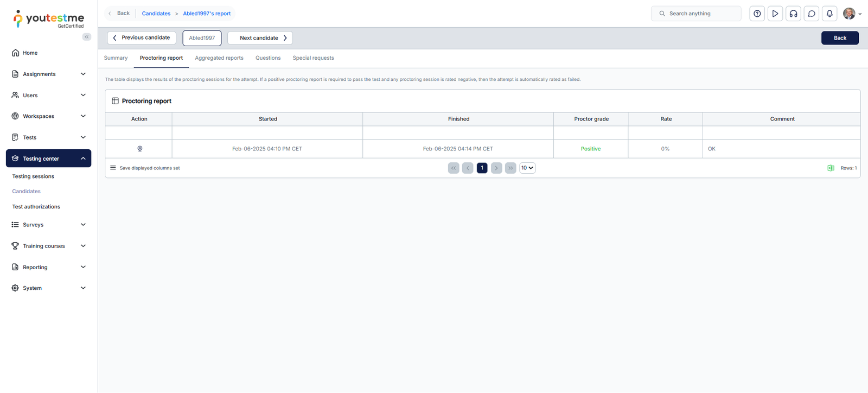Open Save displayed columns set menu

(145, 168)
